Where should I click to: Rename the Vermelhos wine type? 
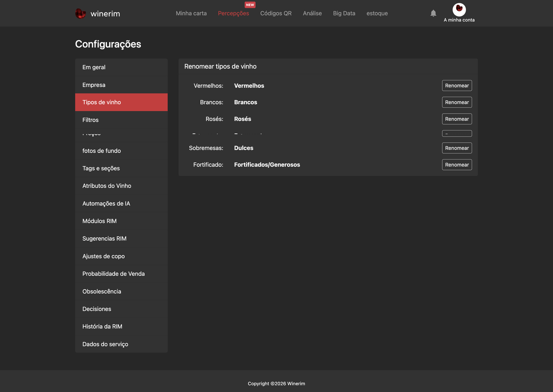click(x=457, y=85)
